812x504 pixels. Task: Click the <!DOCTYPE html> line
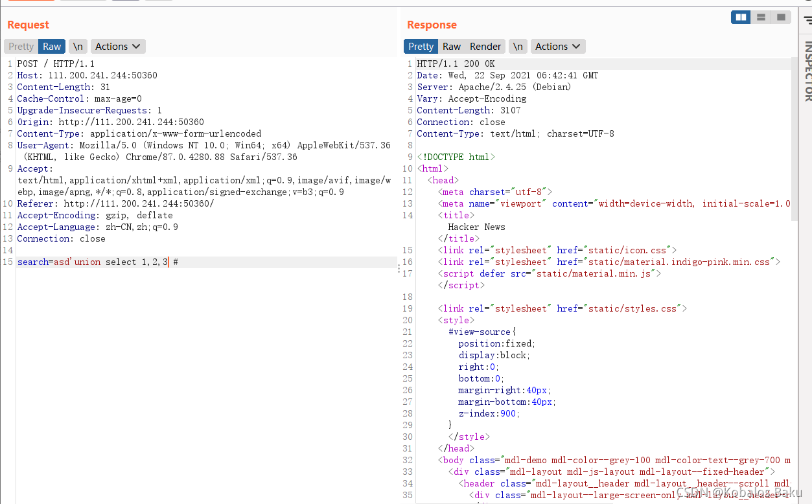pyautogui.click(x=456, y=157)
